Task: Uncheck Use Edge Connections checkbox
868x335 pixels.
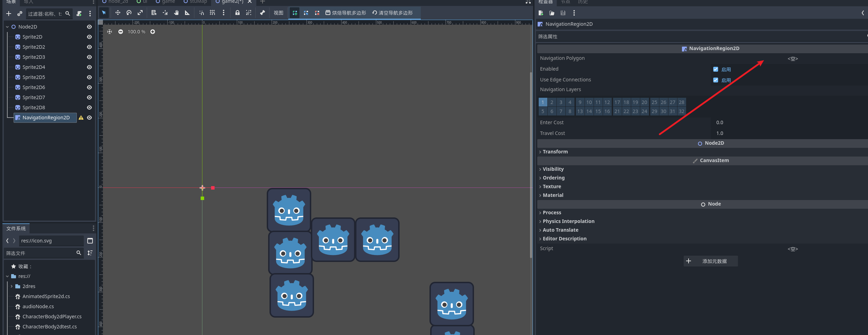Action: (716, 80)
